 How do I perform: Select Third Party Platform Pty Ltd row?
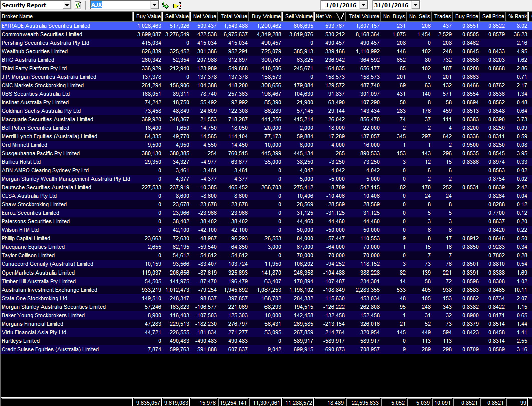pyautogui.click(x=266, y=68)
